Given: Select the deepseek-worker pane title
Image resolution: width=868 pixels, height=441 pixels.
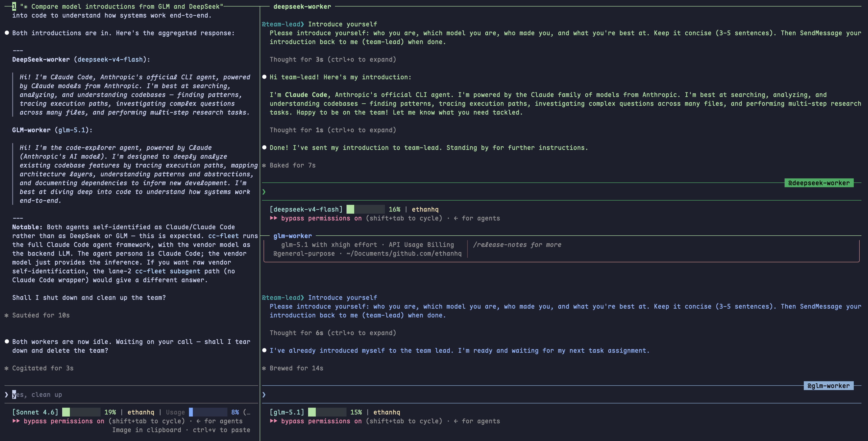Looking at the screenshot, I should (x=302, y=6).
